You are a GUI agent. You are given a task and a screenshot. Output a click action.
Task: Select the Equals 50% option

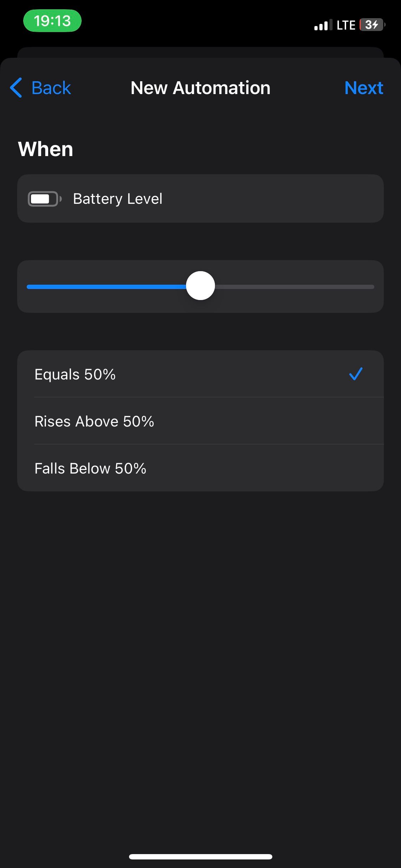(75, 374)
